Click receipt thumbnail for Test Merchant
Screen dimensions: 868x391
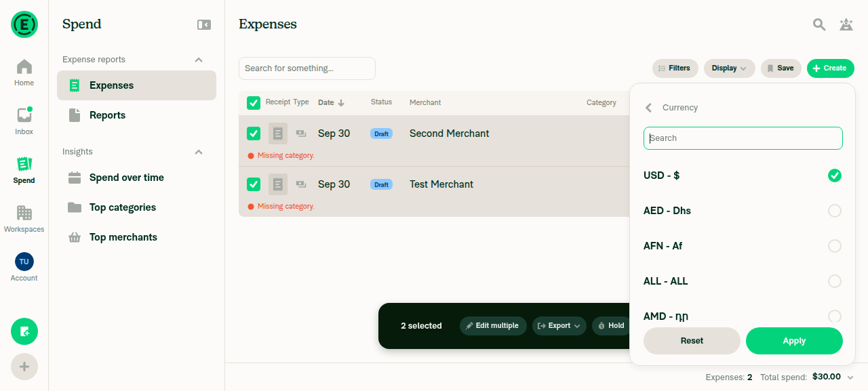click(x=278, y=184)
